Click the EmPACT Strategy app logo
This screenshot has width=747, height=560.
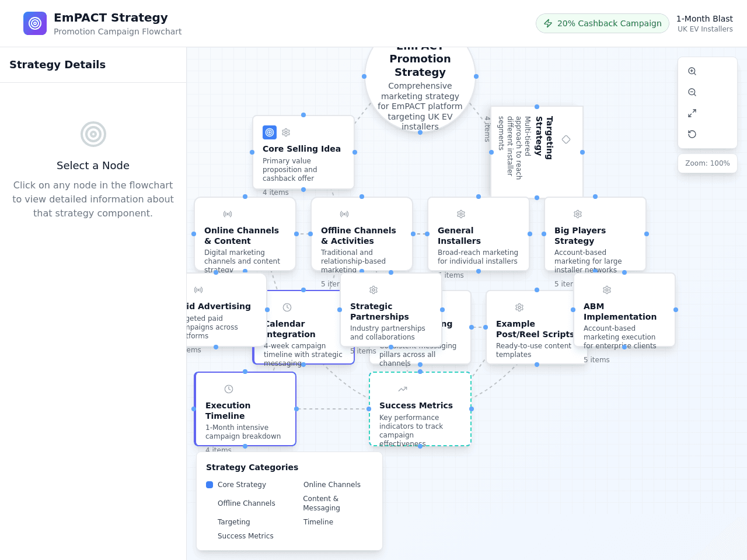(35, 23)
